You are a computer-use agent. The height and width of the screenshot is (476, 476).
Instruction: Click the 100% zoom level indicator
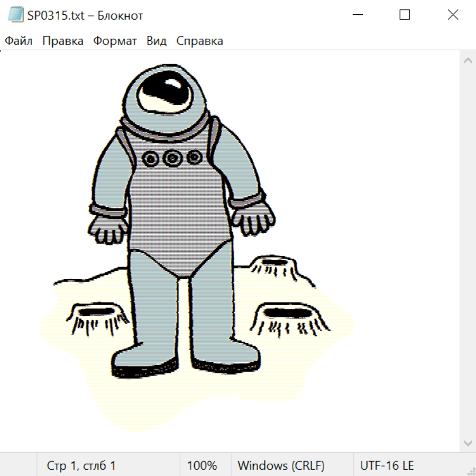202,466
